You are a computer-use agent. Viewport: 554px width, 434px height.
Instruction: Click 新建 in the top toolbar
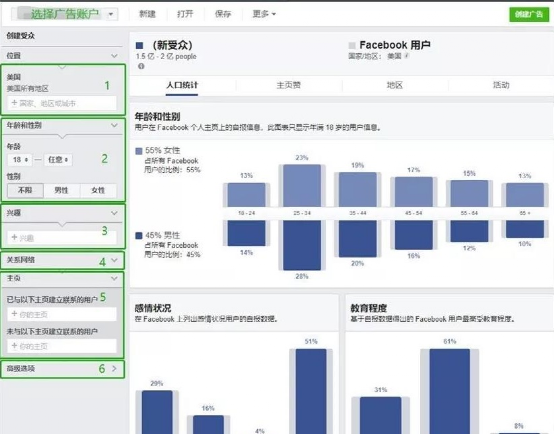147,14
